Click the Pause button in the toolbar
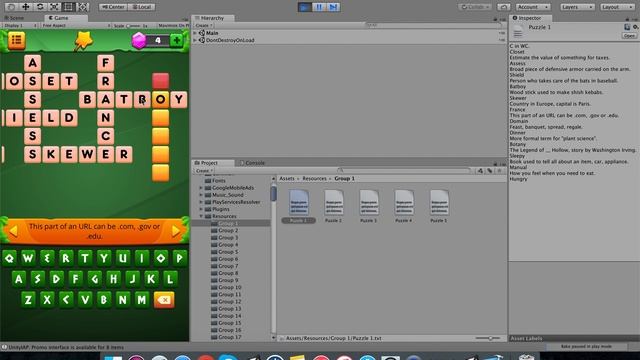Viewport: 640px width, 360px height. tap(319, 7)
